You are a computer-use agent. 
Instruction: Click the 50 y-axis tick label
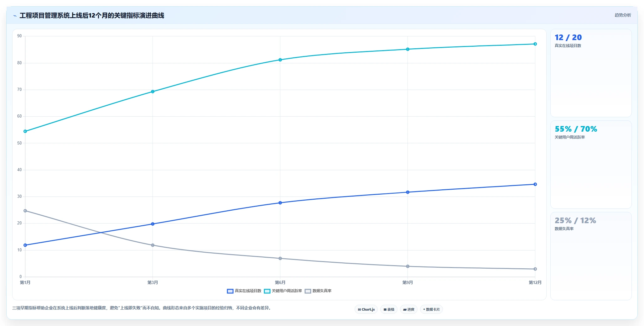click(19, 143)
